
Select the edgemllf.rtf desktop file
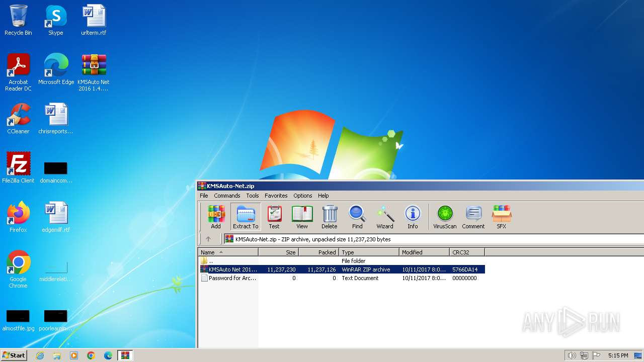[x=56, y=217]
